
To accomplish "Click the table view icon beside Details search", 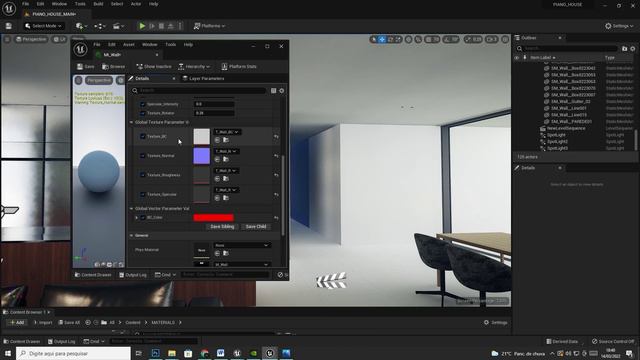I will click(273, 91).
